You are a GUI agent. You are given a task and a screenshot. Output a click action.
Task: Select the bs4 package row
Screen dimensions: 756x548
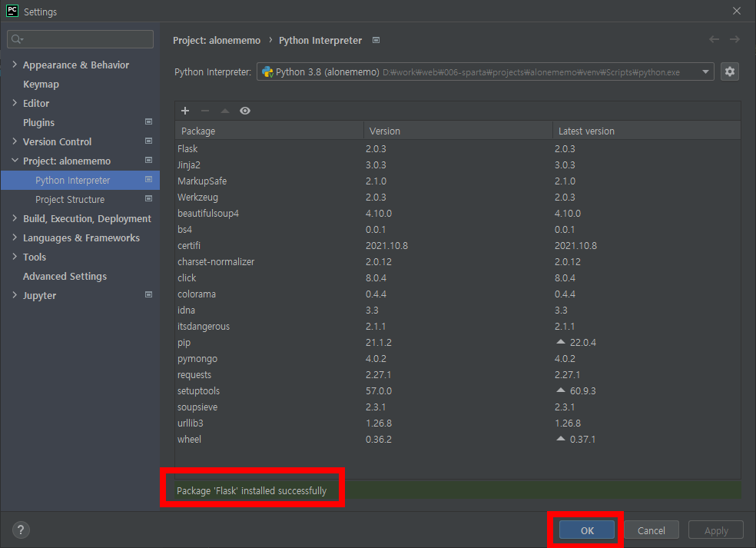click(x=458, y=230)
